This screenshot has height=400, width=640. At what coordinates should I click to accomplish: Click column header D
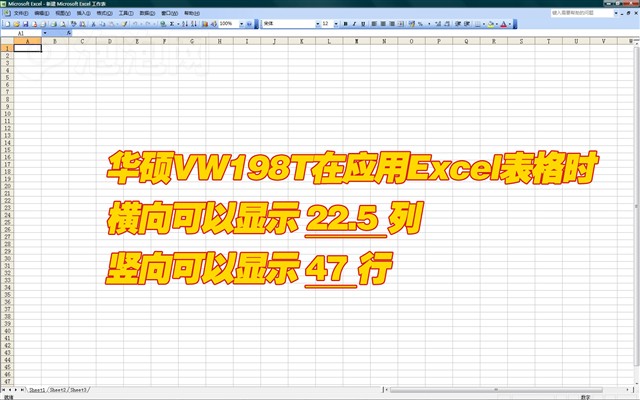110,41
